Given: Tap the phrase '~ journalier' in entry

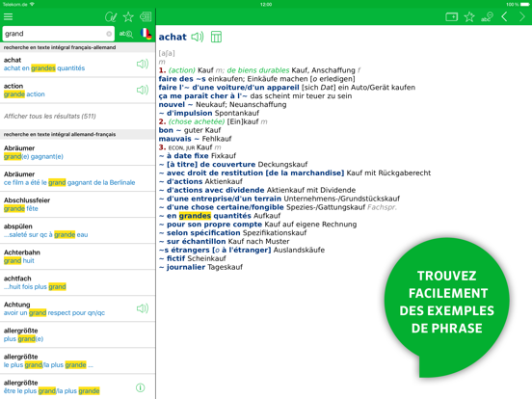Looking at the screenshot, I should [182, 267].
